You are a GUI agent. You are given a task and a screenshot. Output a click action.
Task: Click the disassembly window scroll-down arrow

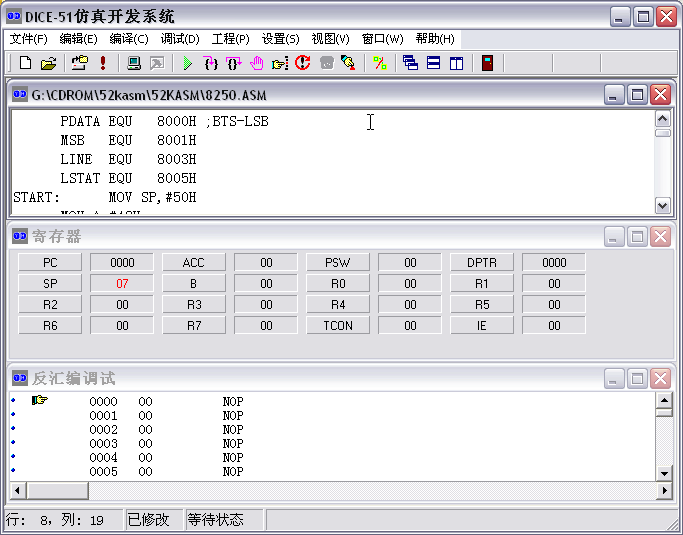coord(664,474)
